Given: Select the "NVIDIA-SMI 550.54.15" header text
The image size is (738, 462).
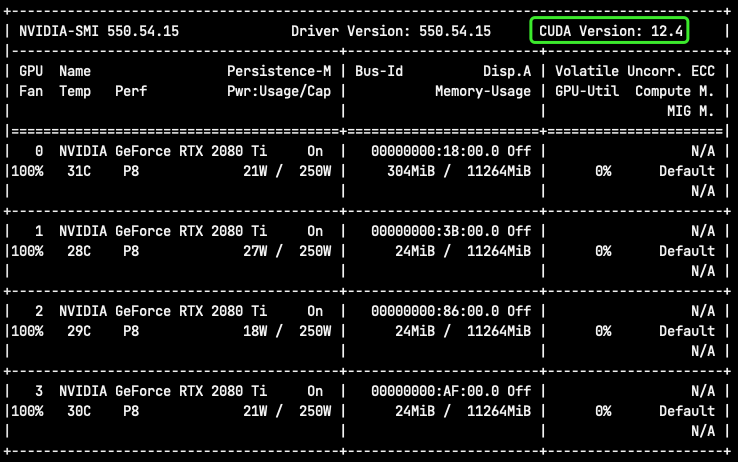Looking at the screenshot, I should click(99, 31).
